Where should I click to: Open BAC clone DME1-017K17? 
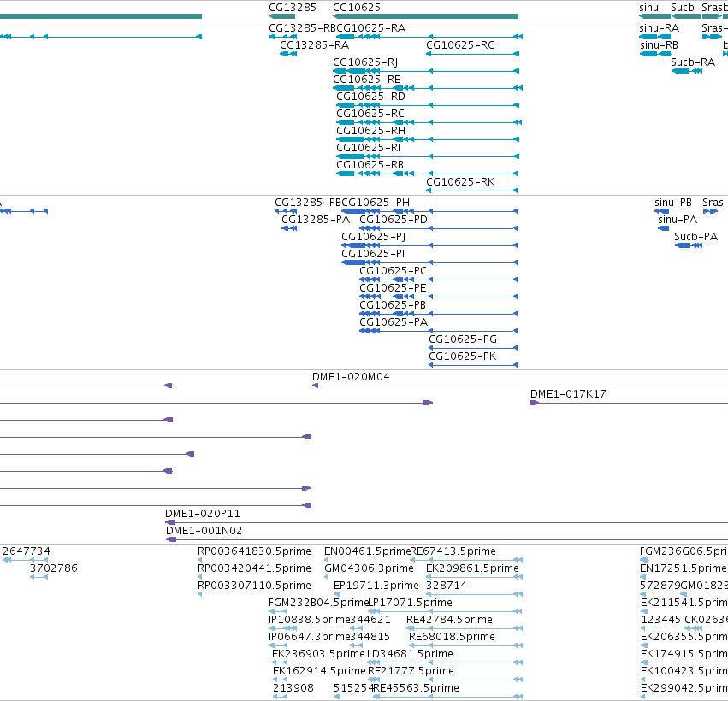pyautogui.click(x=568, y=394)
